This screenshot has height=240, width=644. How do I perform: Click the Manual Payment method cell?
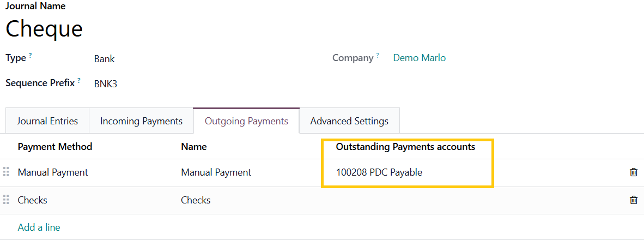(x=53, y=172)
